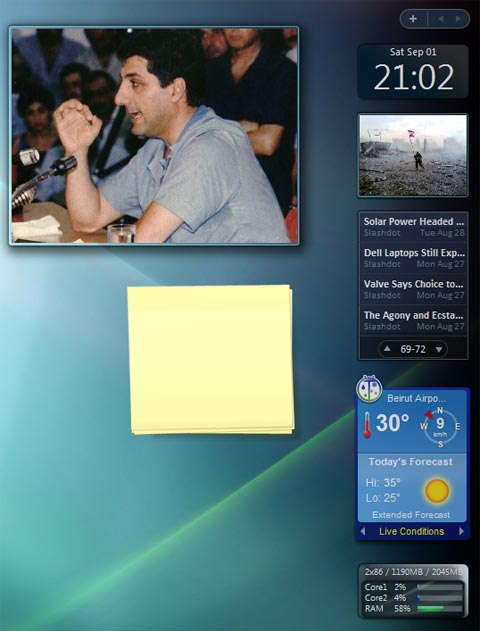Click the RAM 58% usage bar
Viewport: 480px width, 631px height.
439,609
